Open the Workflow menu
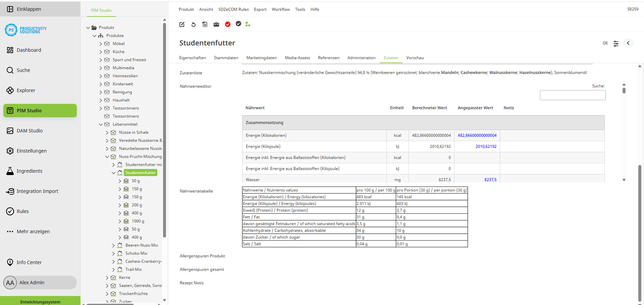The image size is (644, 305). [x=281, y=9]
